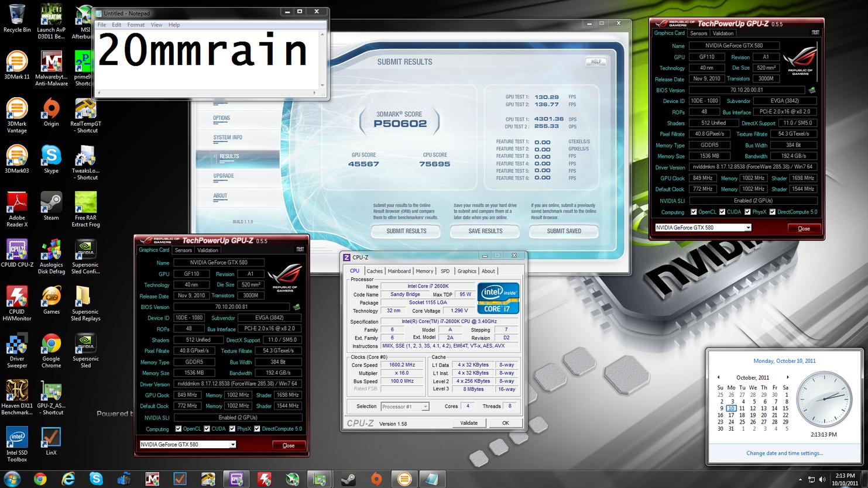This screenshot has height=488, width=868.
Task: Launch 3DMark03 desktop icon
Action: tap(17, 159)
